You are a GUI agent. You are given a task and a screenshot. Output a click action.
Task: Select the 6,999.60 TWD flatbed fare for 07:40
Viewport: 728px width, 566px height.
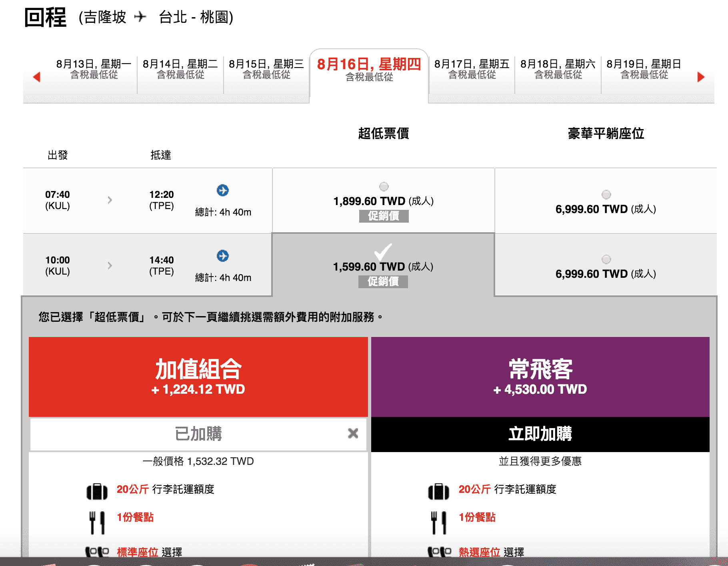606,195
